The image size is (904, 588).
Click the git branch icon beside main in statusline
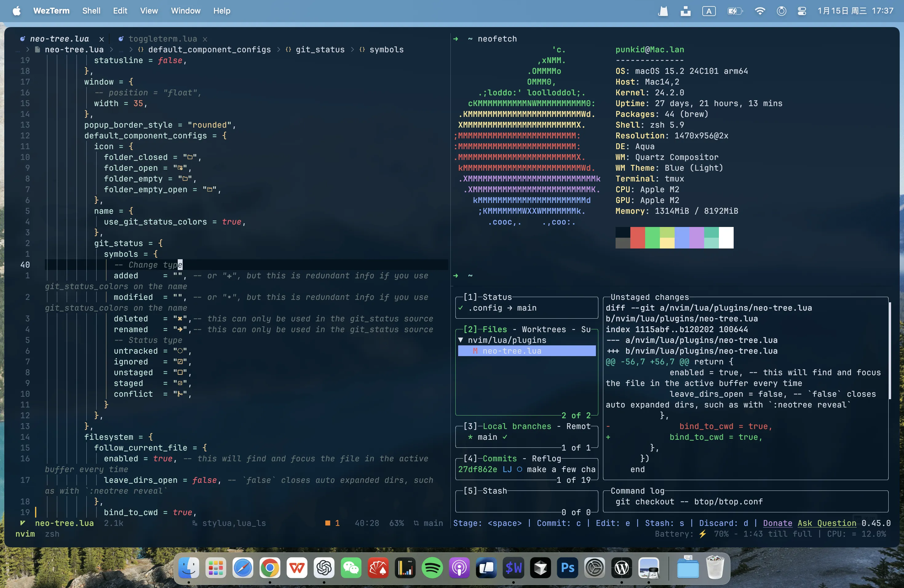(416, 523)
